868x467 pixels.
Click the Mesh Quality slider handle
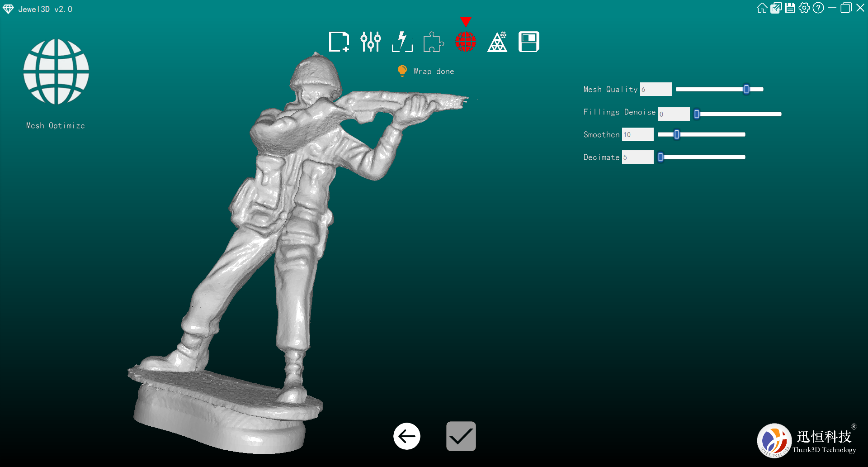(746, 90)
